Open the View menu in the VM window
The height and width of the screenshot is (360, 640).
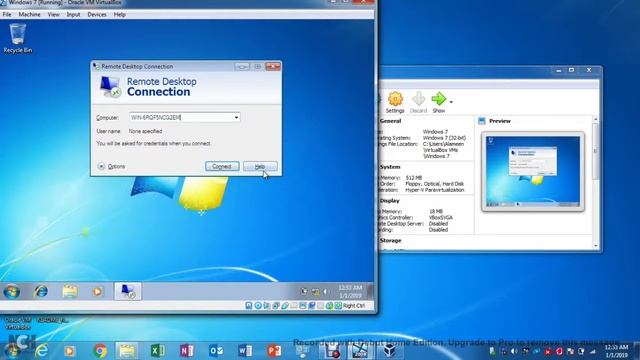[53, 14]
